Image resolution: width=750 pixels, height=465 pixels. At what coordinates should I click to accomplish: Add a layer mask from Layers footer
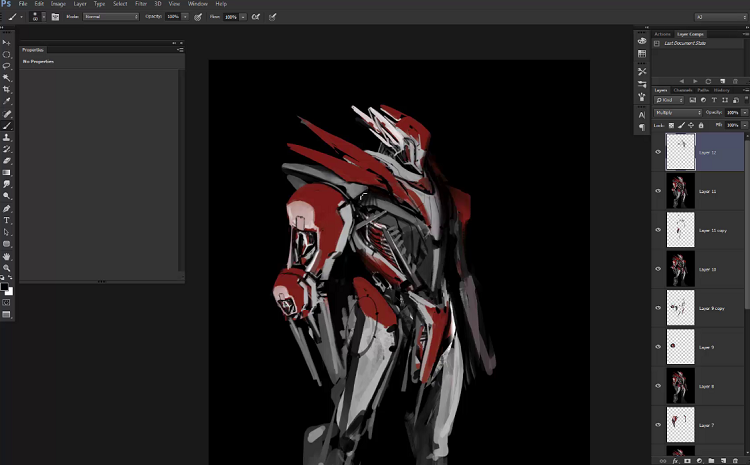click(x=687, y=461)
